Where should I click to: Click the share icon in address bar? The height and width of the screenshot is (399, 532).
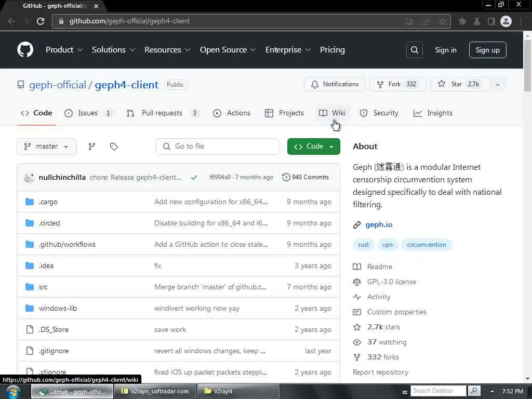pyautogui.click(x=426, y=21)
